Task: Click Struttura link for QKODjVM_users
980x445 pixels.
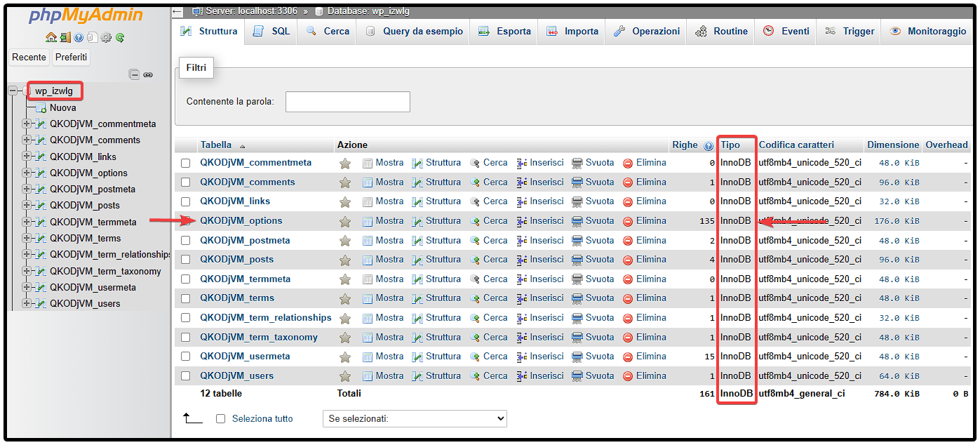Action: click(x=443, y=376)
